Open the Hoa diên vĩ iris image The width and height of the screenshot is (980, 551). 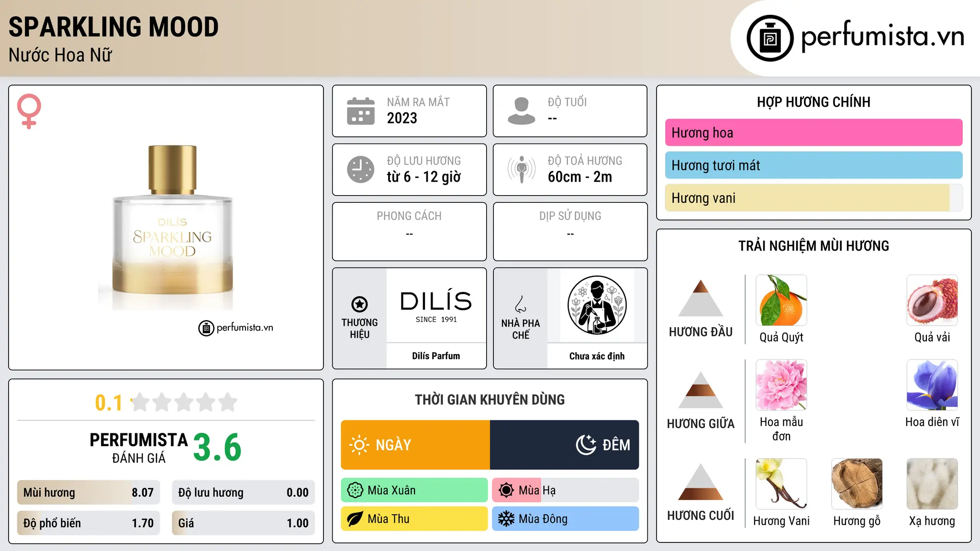point(932,385)
